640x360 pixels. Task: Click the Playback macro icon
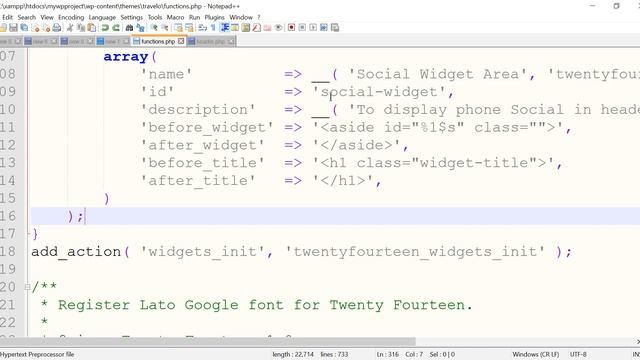[x=313, y=28]
